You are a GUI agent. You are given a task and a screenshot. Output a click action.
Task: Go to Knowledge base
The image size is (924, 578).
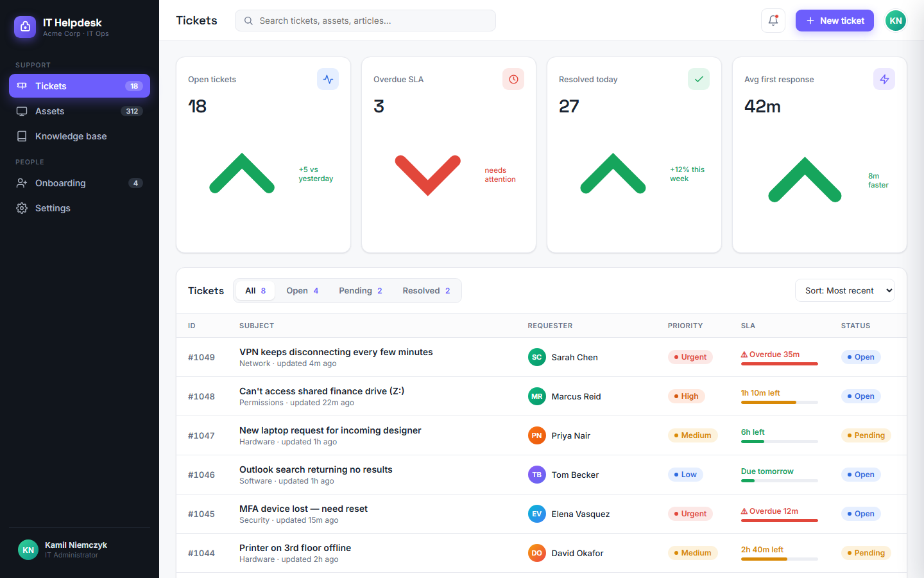point(80,136)
